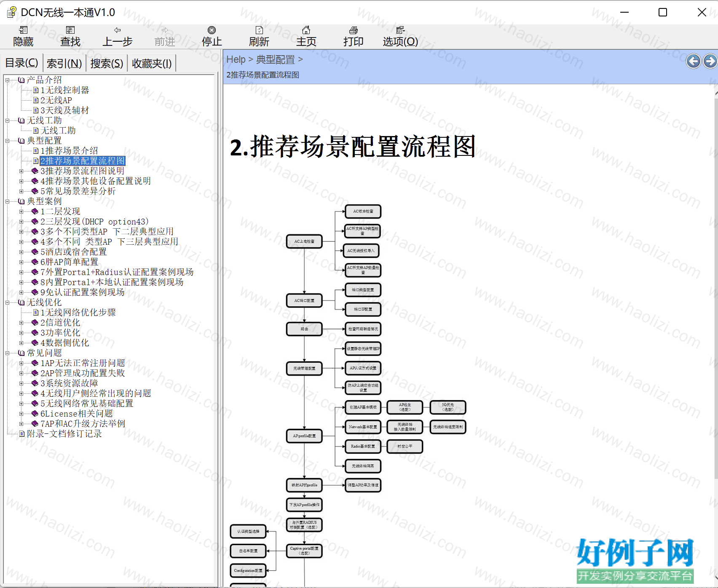Screen dimensions: 718x588
Task: Click the next topic round arrow button
Action: coord(710,61)
